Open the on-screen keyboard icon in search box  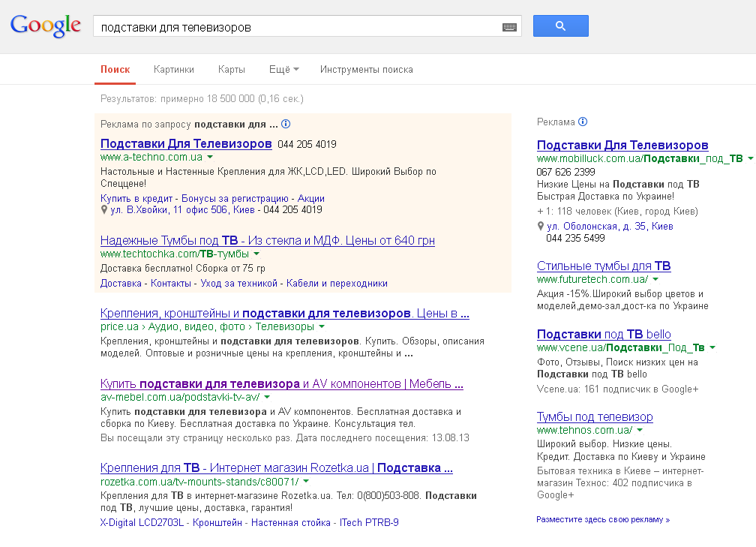pos(509,27)
